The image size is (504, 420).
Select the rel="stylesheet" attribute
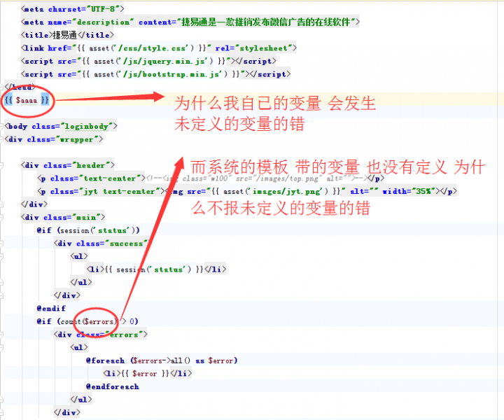click(253, 48)
